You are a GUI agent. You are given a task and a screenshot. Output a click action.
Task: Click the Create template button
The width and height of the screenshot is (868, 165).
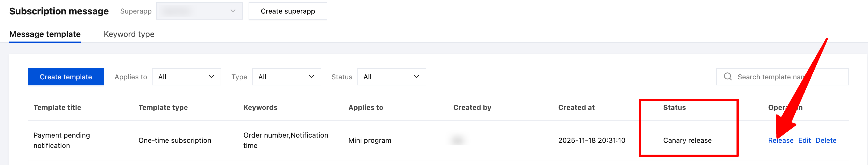66,77
